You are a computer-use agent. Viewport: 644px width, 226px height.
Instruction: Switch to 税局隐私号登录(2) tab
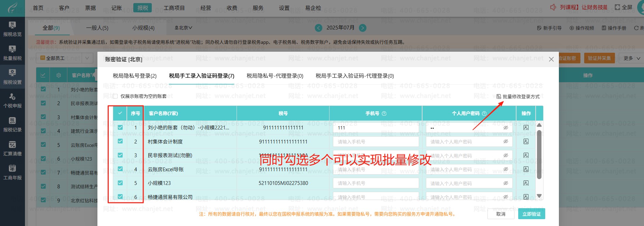[x=135, y=76]
